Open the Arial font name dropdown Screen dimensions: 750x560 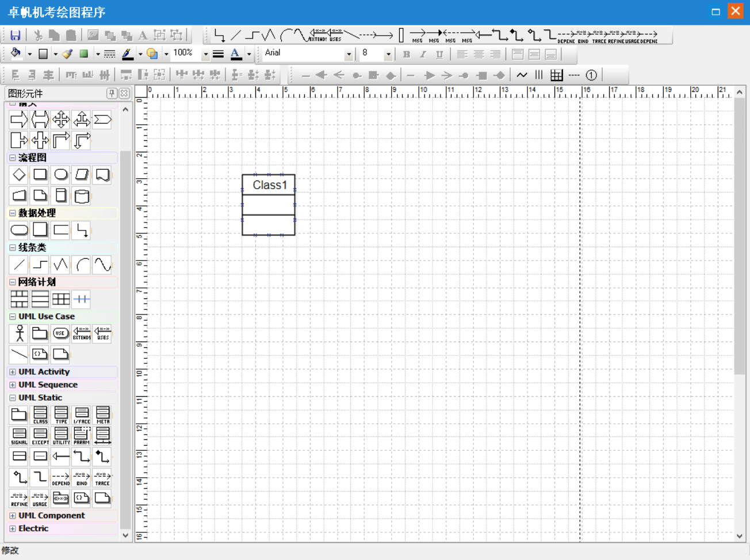[x=349, y=55]
